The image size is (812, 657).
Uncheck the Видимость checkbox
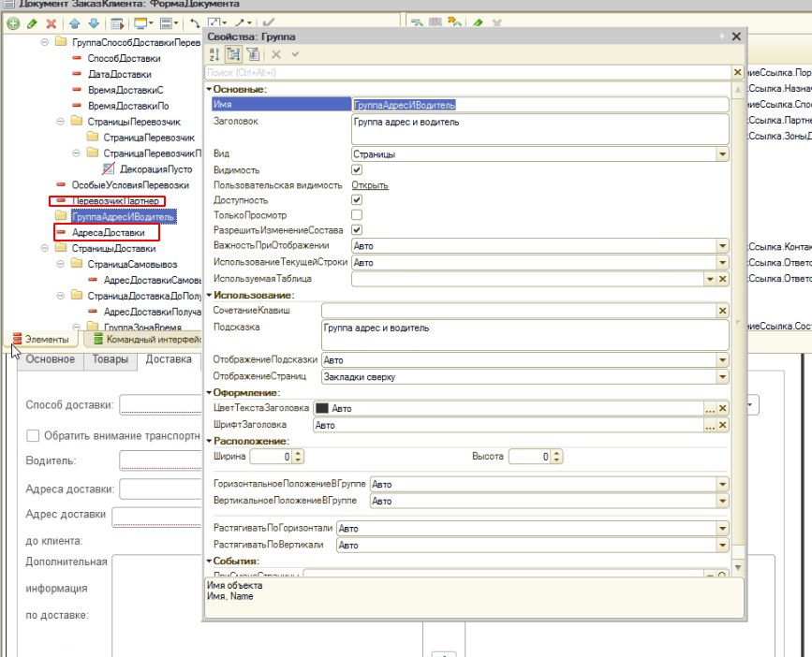(356, 170)
